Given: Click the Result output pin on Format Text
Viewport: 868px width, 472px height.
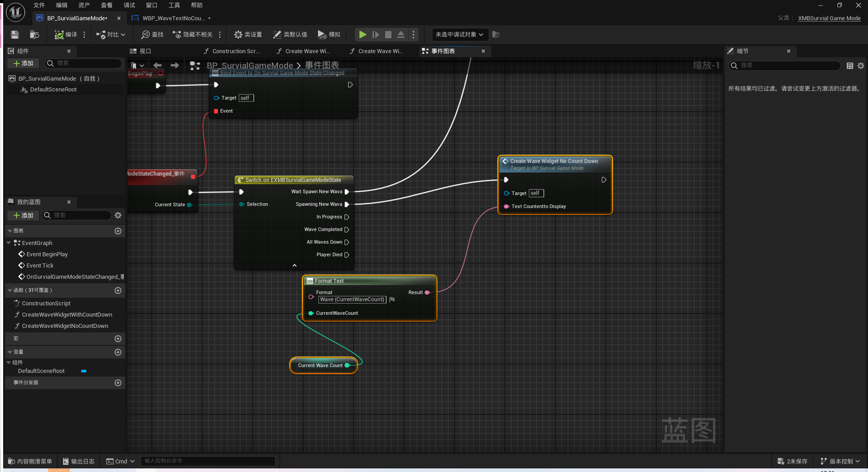Looking at the screenshot, I should click(x=427, y=293).
